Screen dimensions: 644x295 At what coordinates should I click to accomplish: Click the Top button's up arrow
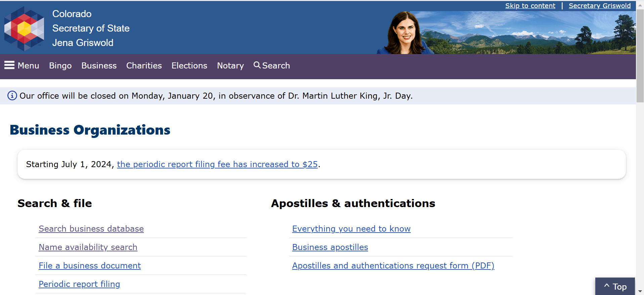(x=607, y=286)
